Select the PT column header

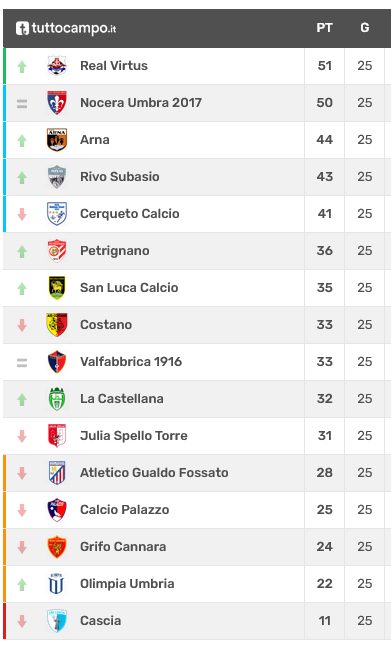click(324, 28)
